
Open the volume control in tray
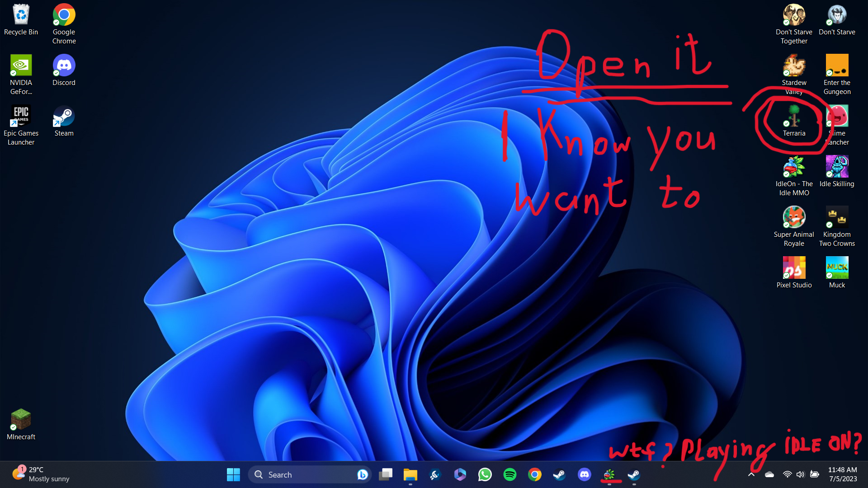pos(800,474)
